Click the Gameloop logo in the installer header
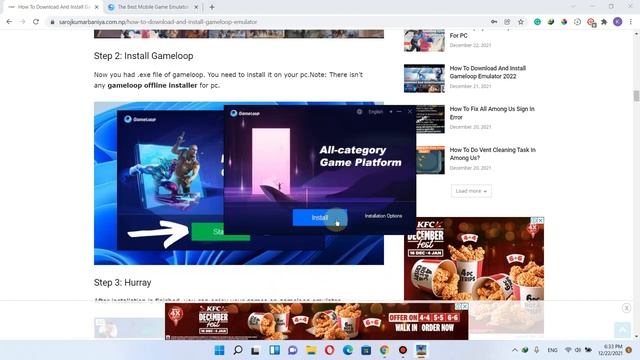The width and height of the screenshot is (640, 360). pos(245,113)
